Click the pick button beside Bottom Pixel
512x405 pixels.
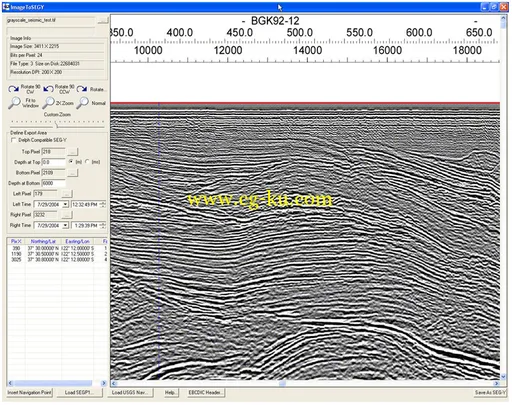pos(73,173)
